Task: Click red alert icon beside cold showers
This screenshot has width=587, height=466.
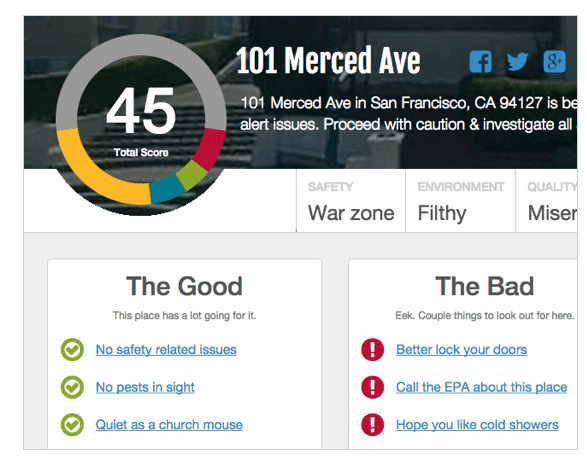Action: (x=372, y=424)
